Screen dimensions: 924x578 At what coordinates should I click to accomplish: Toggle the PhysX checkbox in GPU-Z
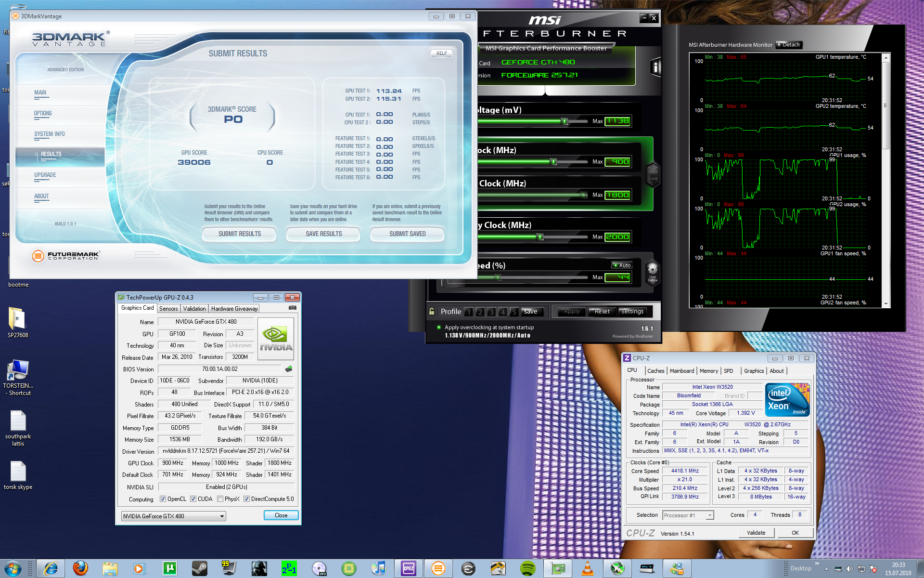click(x=220, y=499)
